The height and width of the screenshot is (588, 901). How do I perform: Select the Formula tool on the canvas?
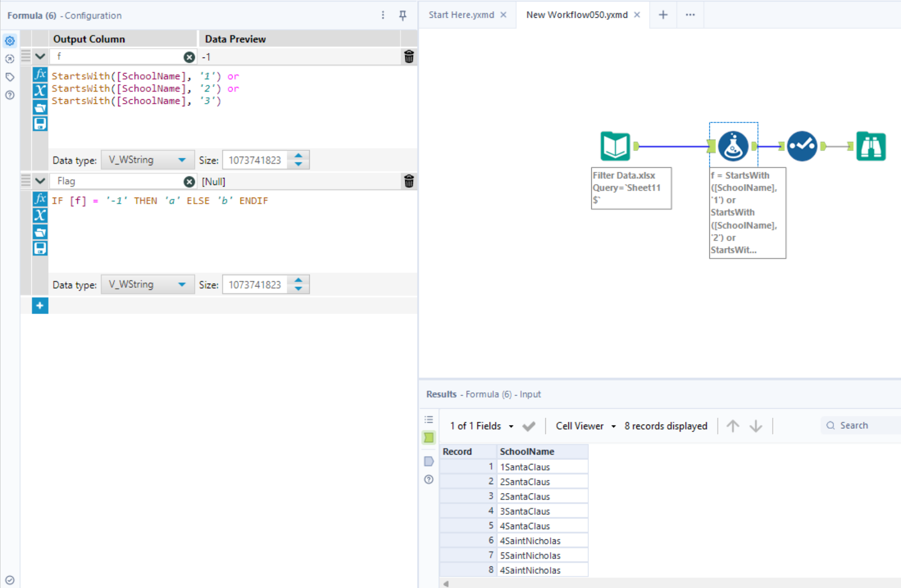coord(733,146)
